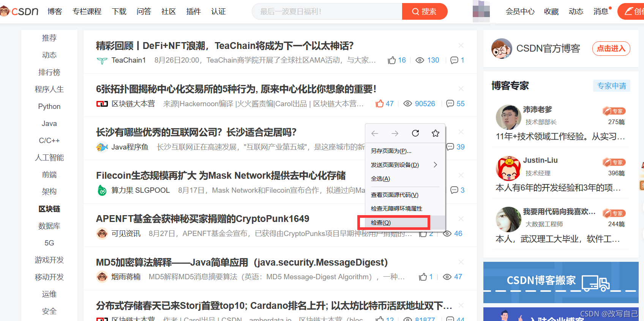This screenshot has width=644, height=321.
Task: Select 另存页面为(P) in context menu
Action: pos(391,151)
